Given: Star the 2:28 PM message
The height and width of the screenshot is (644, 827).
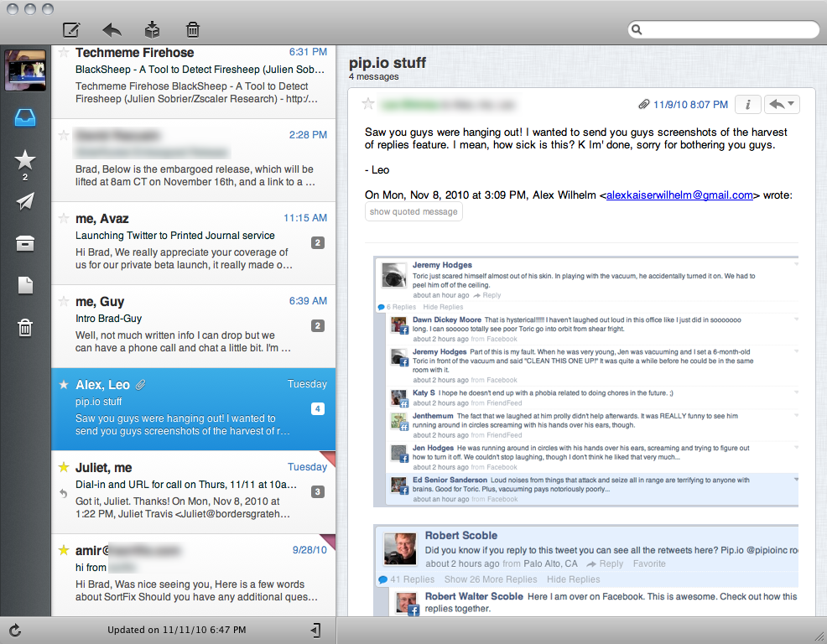Looking at the screenshot, I should [x=64, y=135].
